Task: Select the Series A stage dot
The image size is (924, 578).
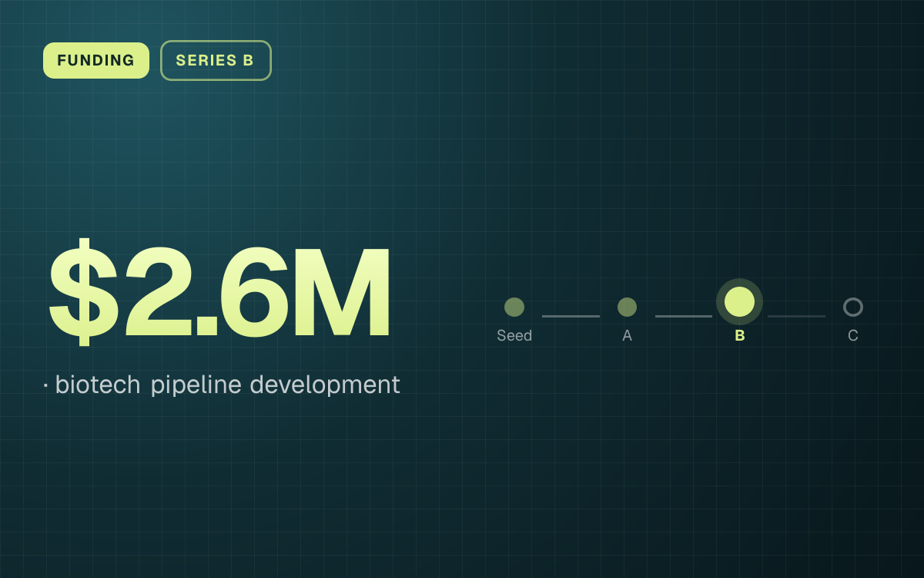Action: click(x=627, y=307)
